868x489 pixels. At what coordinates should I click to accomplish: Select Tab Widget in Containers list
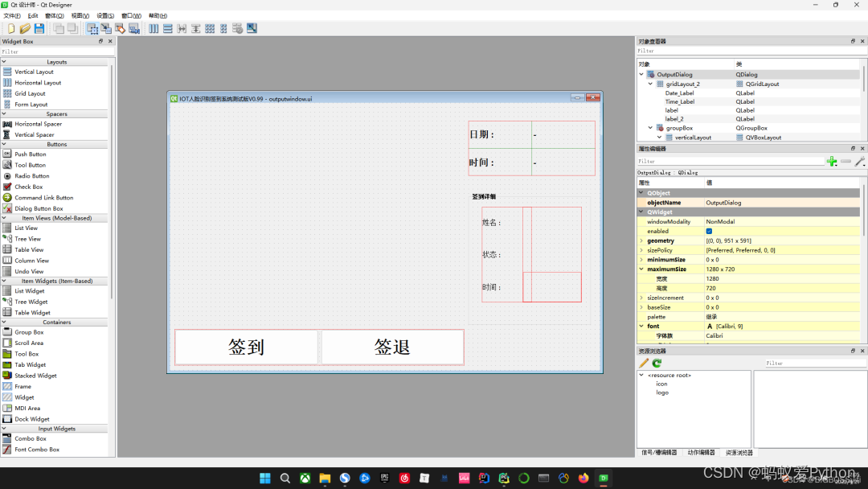point(30,365)
